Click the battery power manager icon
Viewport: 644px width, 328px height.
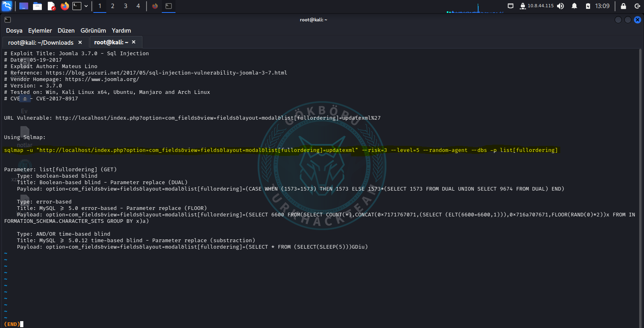[588, 6]
